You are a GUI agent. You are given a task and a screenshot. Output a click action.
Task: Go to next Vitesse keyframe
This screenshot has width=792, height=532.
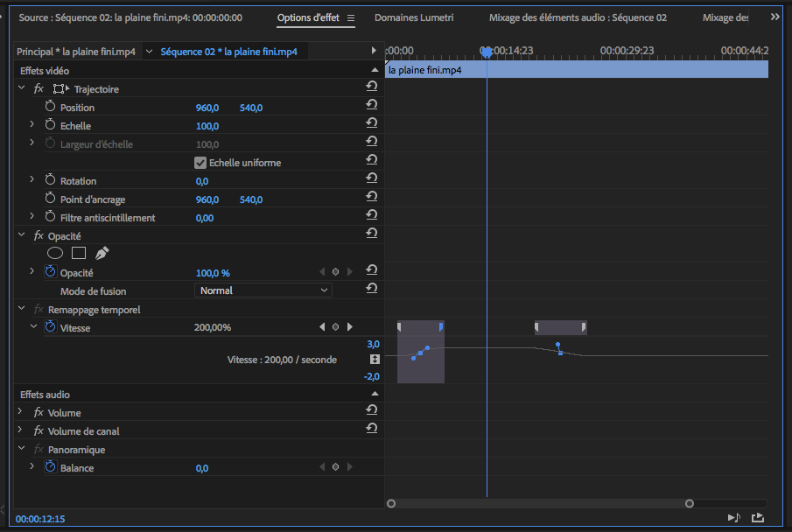349,327
